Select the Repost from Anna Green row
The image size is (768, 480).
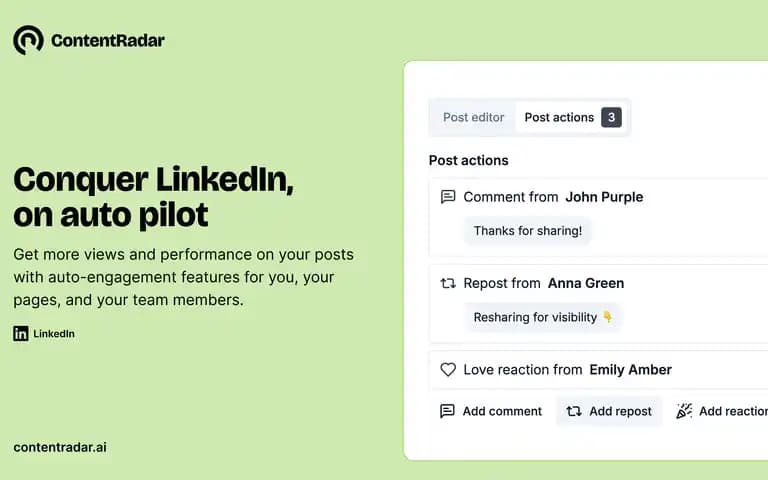[x=599, y=304]
